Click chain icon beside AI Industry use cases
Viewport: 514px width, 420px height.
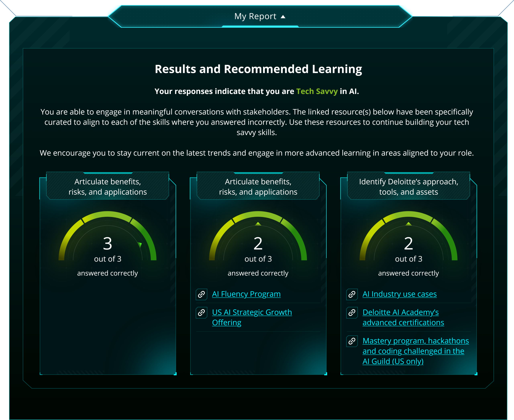(352, 294)
